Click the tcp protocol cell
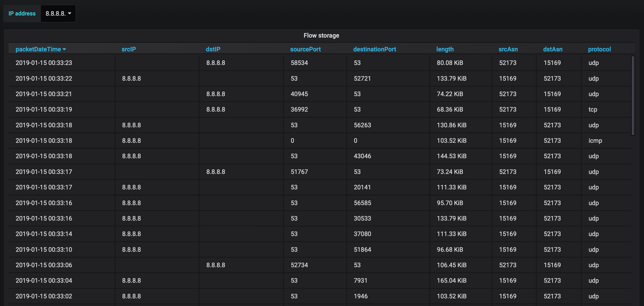The height and width of the screenshot is (306, 644). (x=592, y=109)
